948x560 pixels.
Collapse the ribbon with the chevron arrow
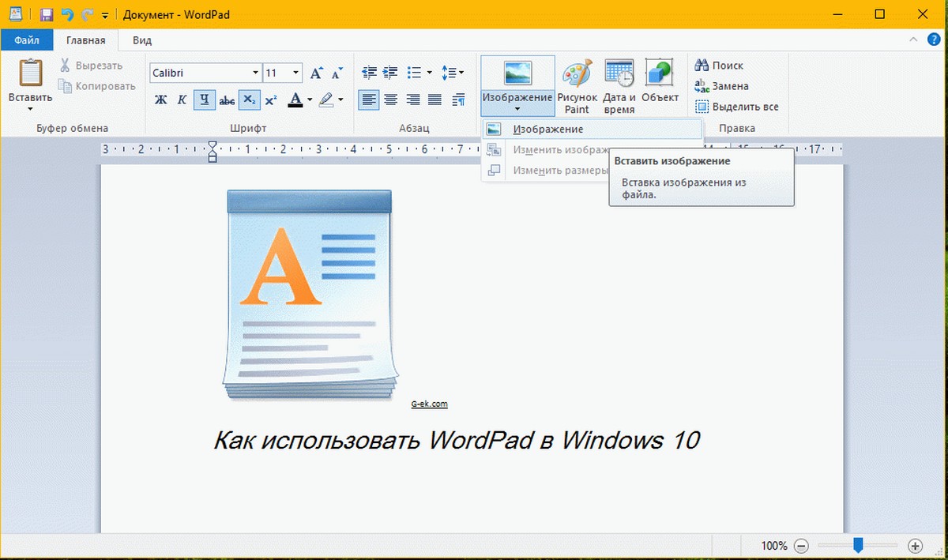click(x=913, y=39)
